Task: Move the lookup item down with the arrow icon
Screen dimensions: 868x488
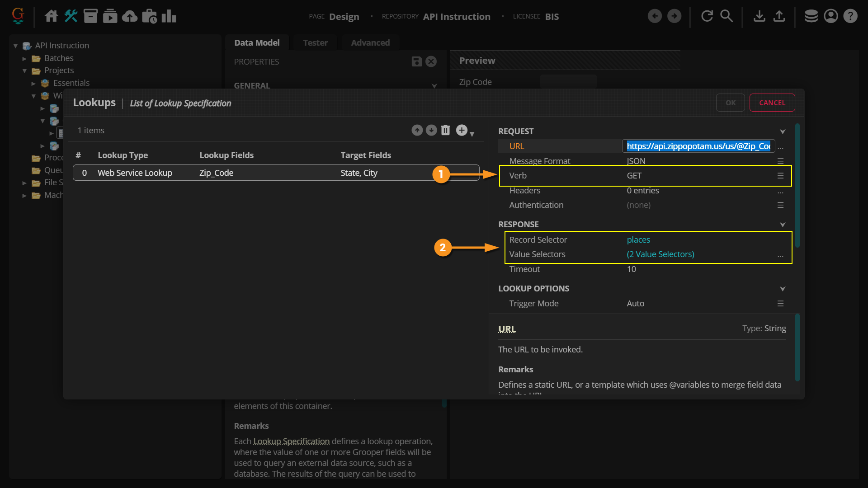Action: coord(431,130)
